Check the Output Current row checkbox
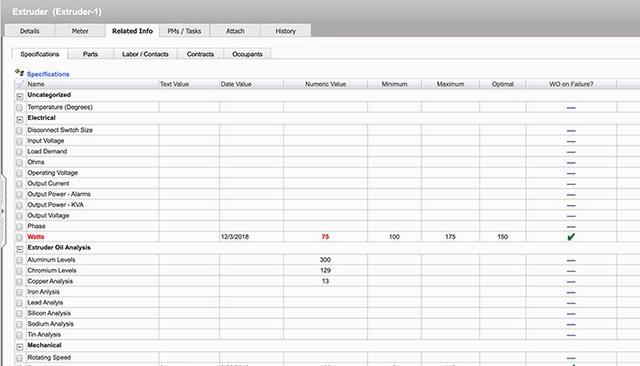Viewport: 640px width, 366px height. point(19,184)
